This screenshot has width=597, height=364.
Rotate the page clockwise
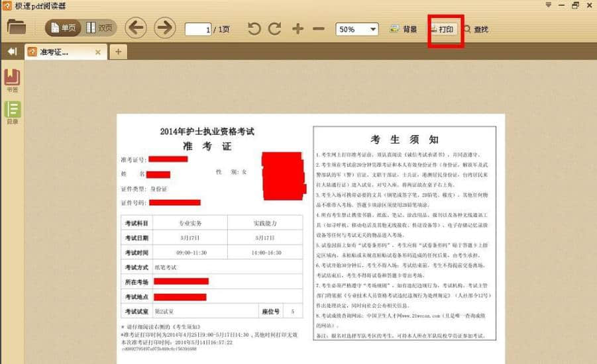pyautogui.click(x=275, y=28)
